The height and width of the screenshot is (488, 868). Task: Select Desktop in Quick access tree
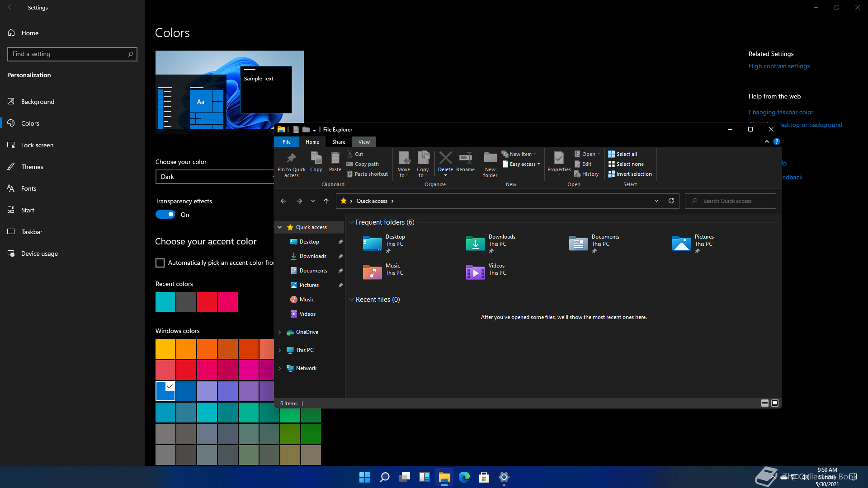[x=310, y=242]
